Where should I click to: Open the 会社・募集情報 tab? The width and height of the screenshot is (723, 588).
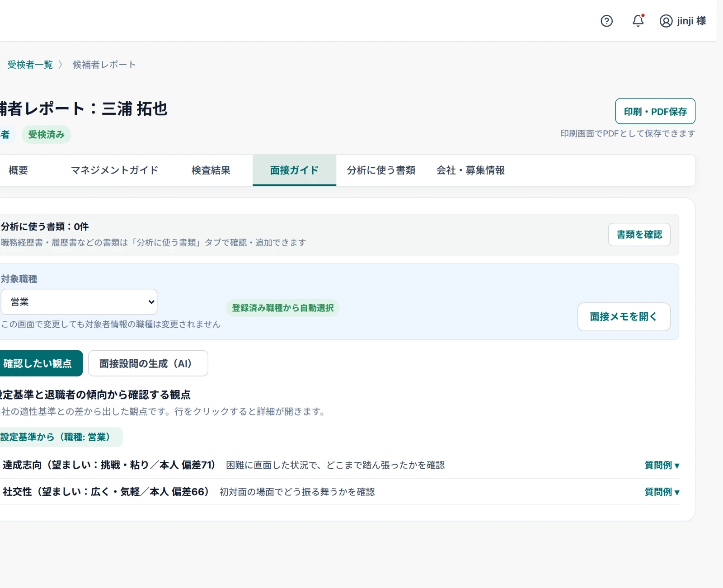coord(471,170)
